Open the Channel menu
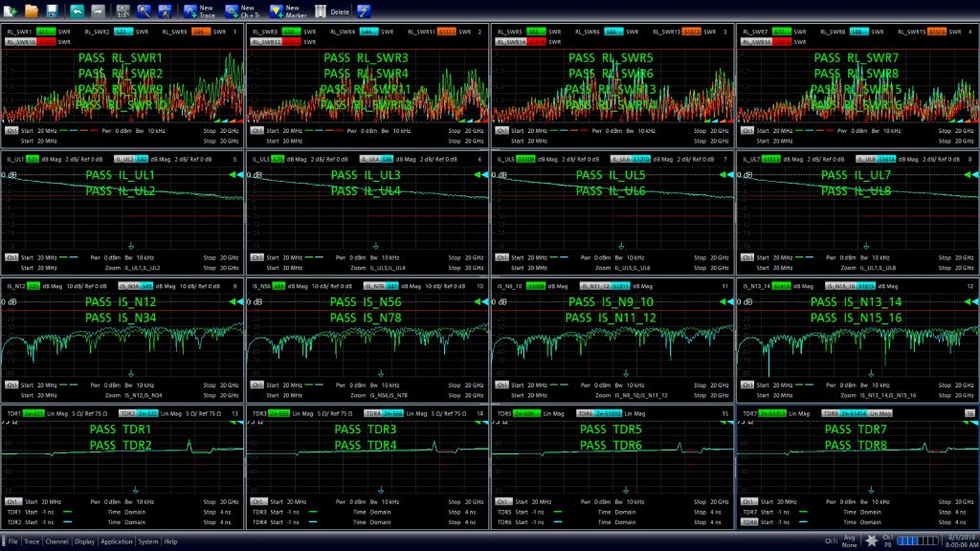The width and height of the screenshot is (980, 551). click(57, 543)
